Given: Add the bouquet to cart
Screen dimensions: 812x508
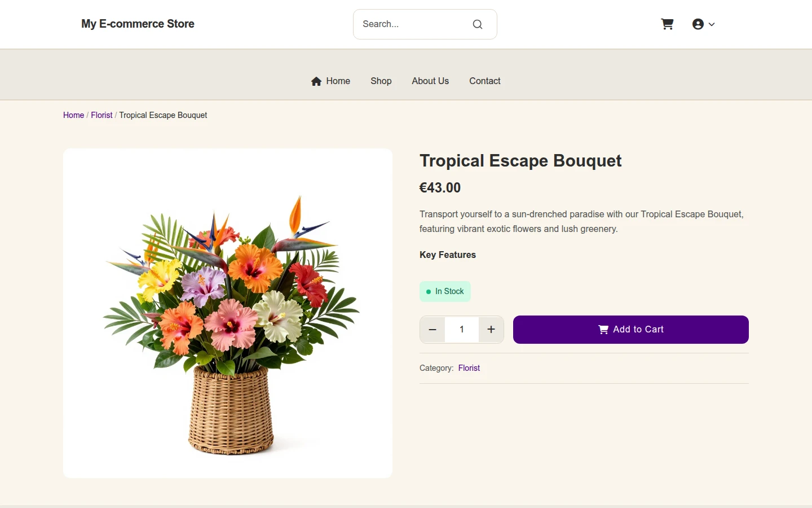Looking at the screenshot, I should click(630, 330).
